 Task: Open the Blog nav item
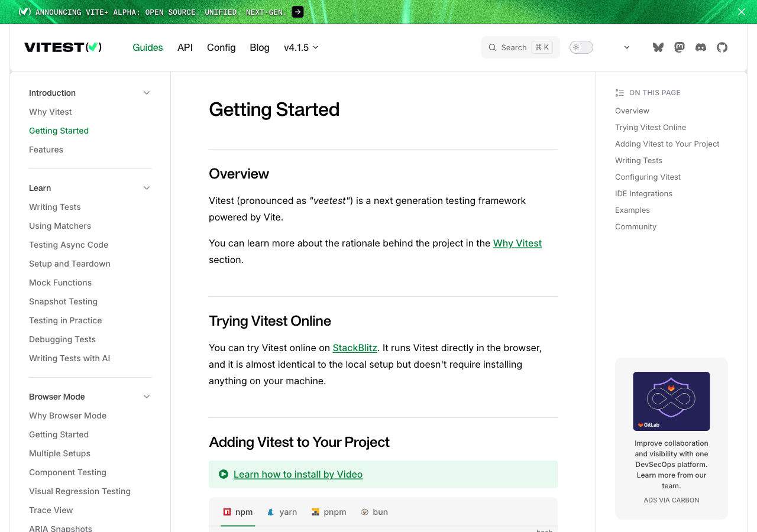tap(260, 47)
